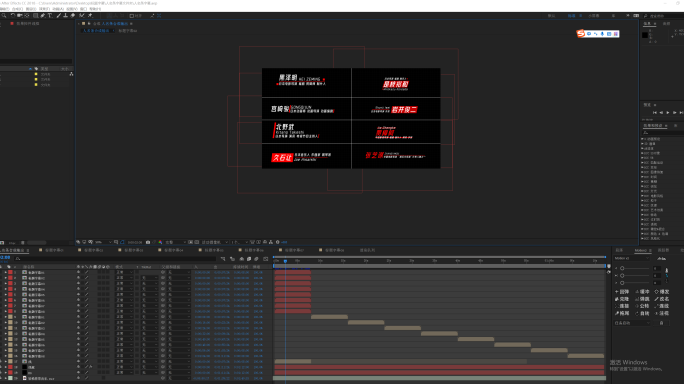Click the 改名 button in Motion2 panel
The image size is (684, 384).
tap(662, 299)
